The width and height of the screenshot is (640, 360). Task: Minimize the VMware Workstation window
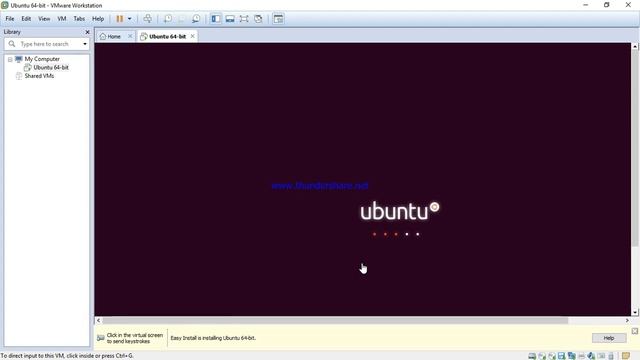[x=586, y=5]
